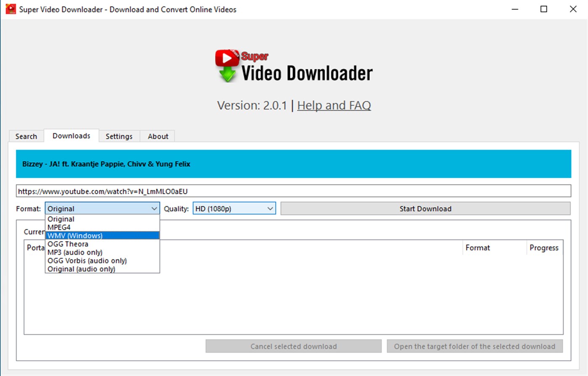Click the Format column header
This screenshot has width=588, height=376.
click(x=494, y=247)
